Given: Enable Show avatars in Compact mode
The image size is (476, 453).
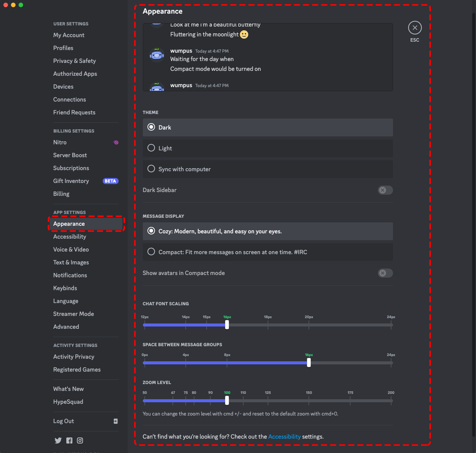Looking at the screenshot, I should [385, 273].
